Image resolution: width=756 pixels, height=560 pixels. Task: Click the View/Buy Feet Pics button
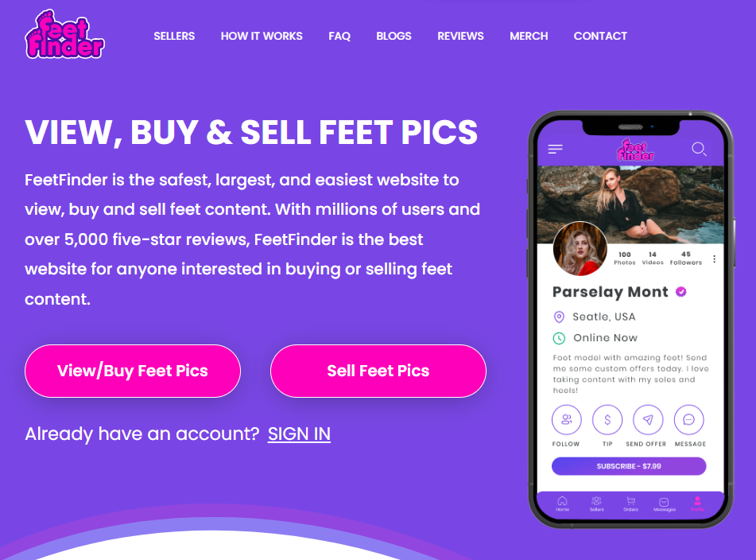point(133,371)
